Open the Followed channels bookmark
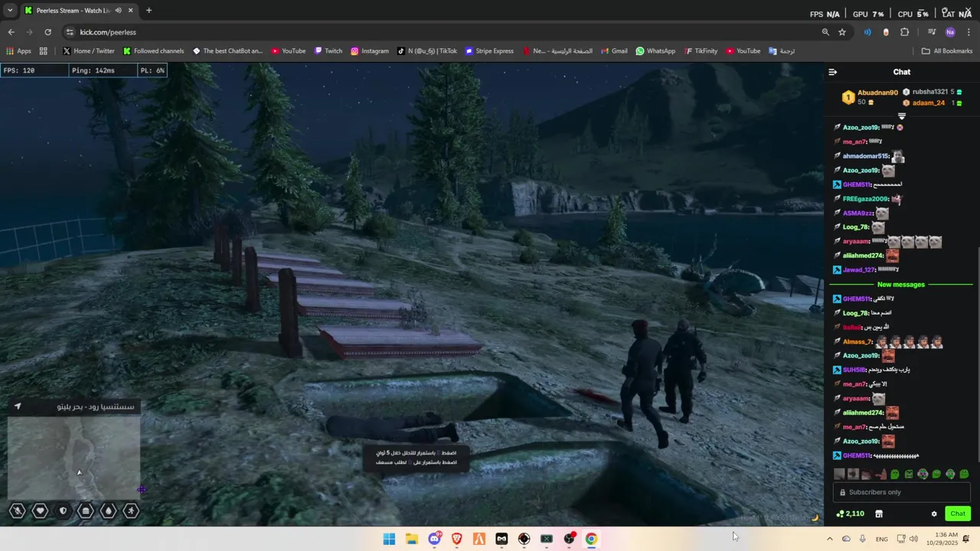This screenshot has height=551, width=980. point(153,51)
